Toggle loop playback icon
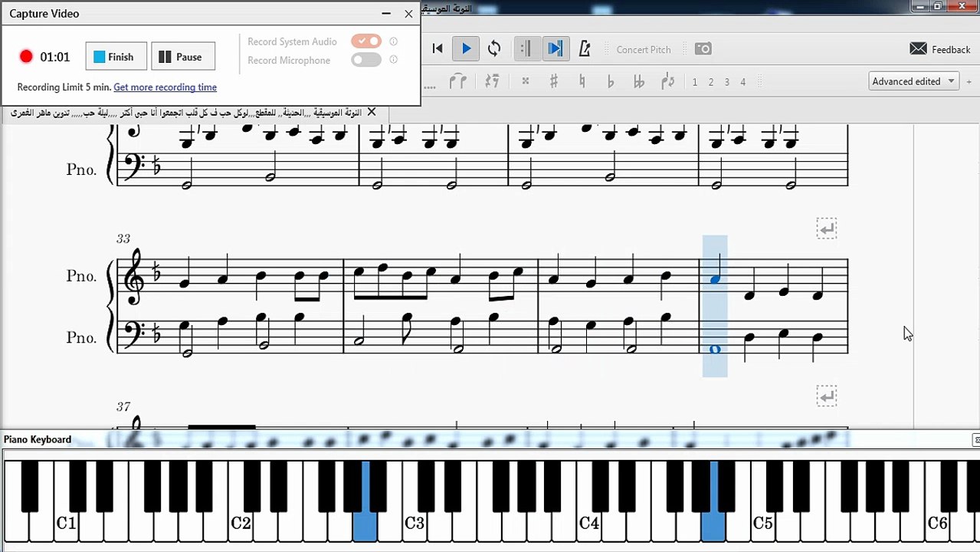980x552 pixels. [x=494, y=49]
